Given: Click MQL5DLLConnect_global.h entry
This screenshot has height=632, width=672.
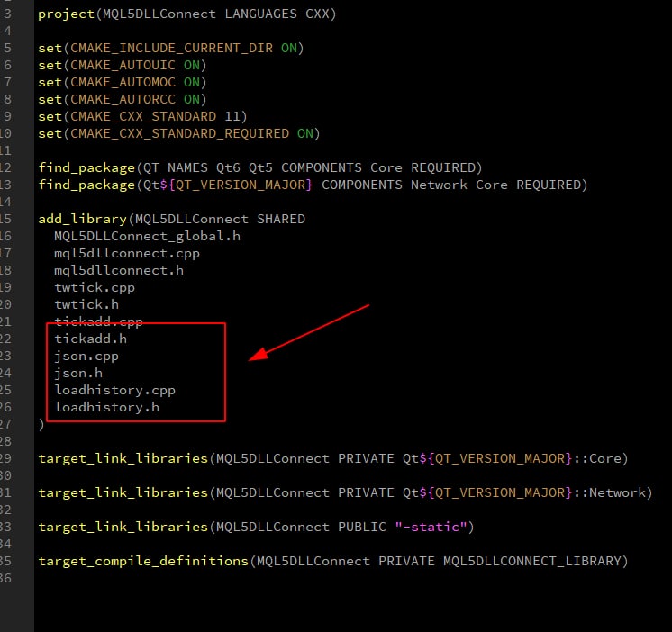Looking at the screenshot, I should pyautogui.click(x=148, y=237).
